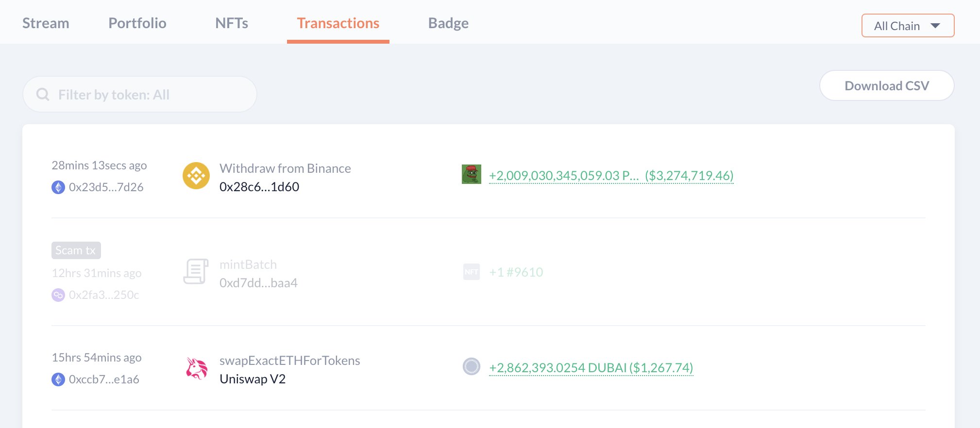Click the chain icon beside 0x2fa3...250c
This screenshot has width=980, height=428.
(58, 295)
